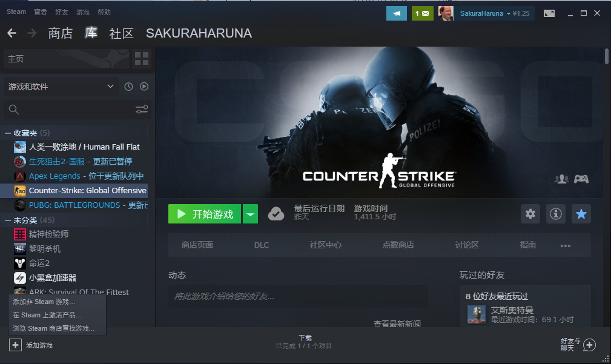The width and height of the screenshot is (611, 364).
Task: Click the magnifier search icon
Action: tap(14, 110)
